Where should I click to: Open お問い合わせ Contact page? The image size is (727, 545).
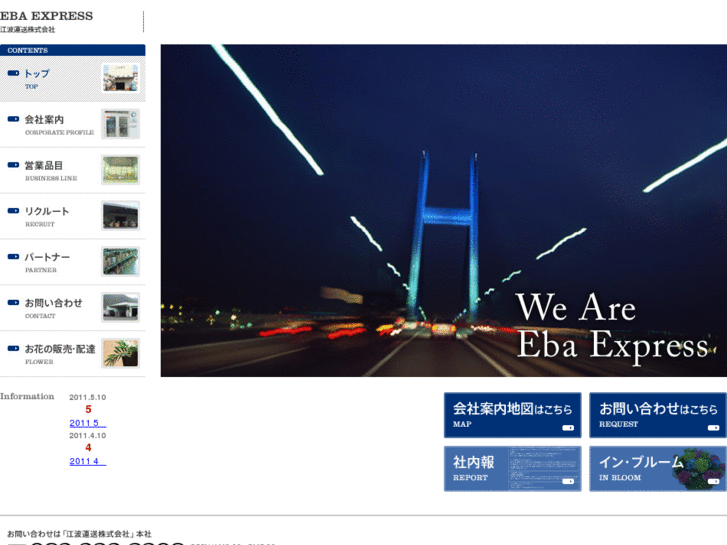pos(72,308)
